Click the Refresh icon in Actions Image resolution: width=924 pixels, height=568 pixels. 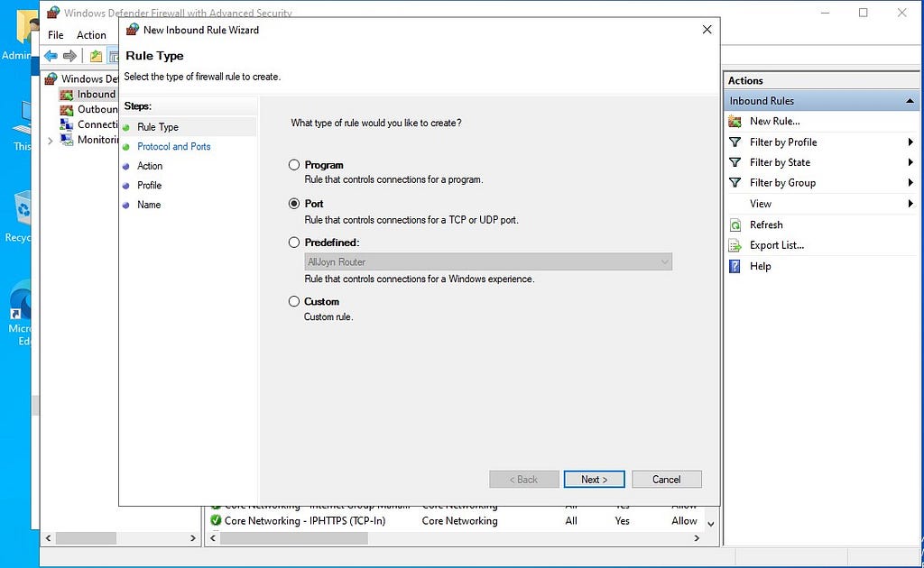pyautogui.click(x=735, y=225)
